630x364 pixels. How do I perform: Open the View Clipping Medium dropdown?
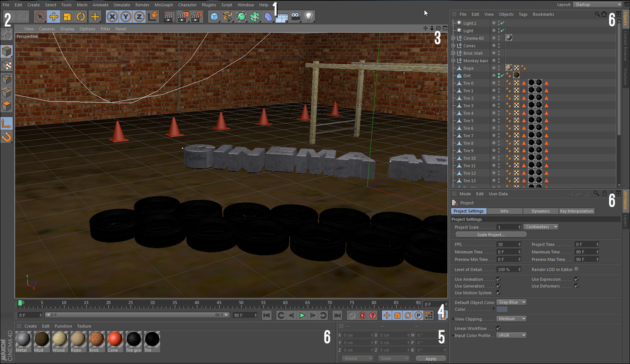pyautogui.click(x=512, y=319)
